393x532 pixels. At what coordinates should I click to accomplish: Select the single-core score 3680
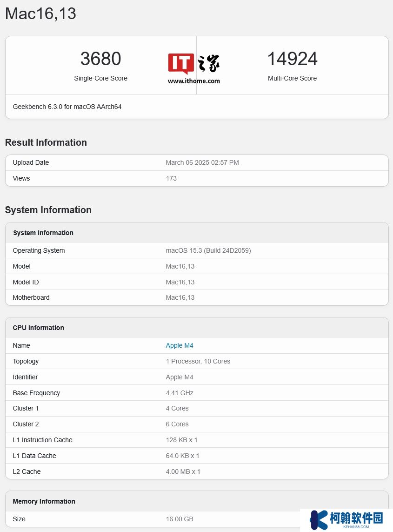(101, 59)
